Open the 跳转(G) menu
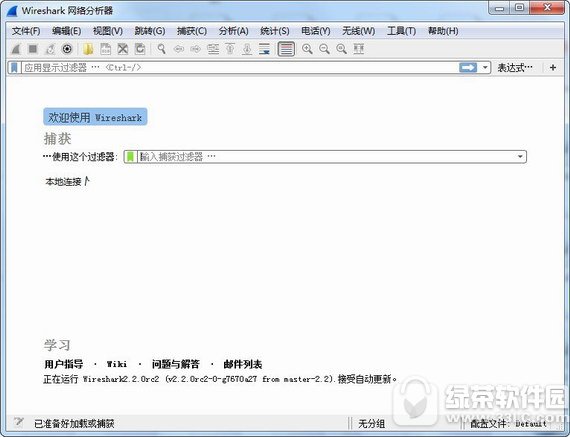 [x=150, y=31]
